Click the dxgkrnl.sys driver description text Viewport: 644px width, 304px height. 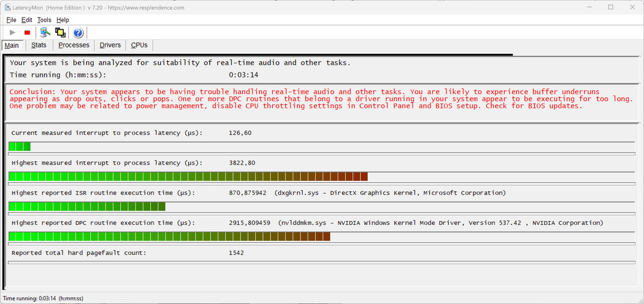[390, 193]
